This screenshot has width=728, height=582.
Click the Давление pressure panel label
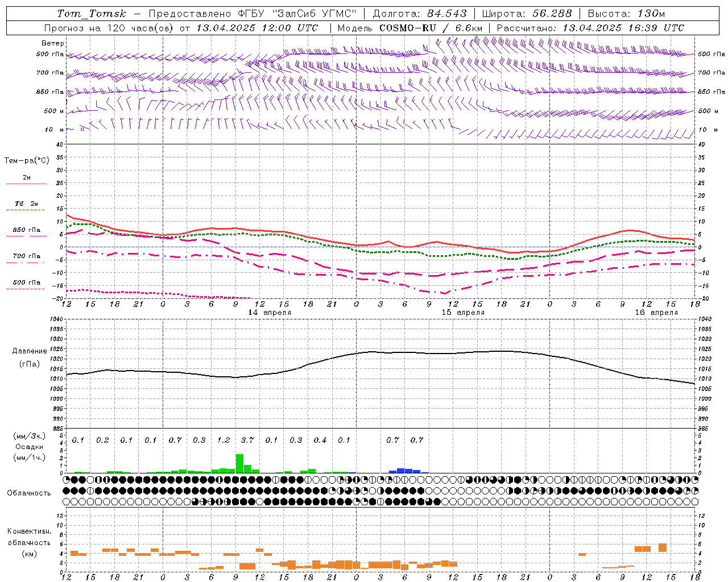(x=30, y=351)
